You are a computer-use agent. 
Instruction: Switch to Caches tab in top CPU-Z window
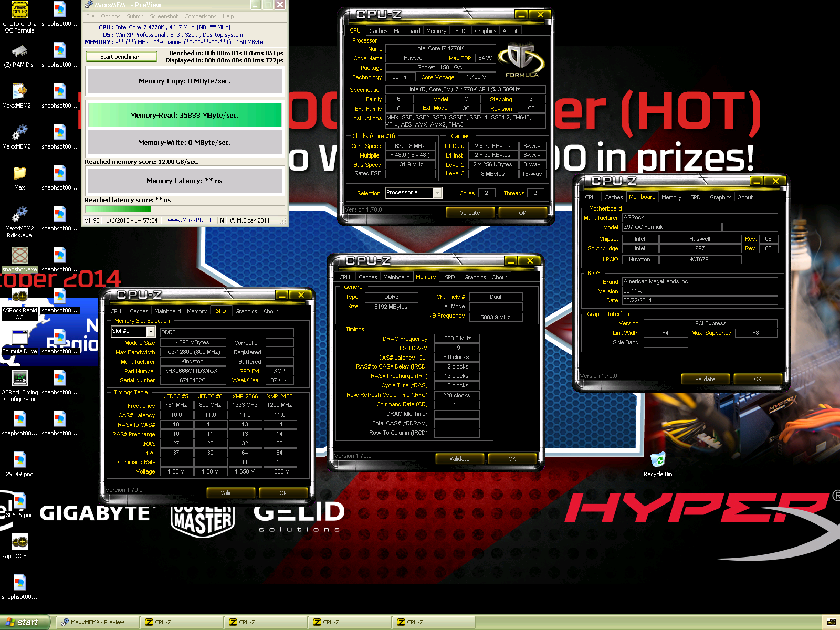coord(378,31)
